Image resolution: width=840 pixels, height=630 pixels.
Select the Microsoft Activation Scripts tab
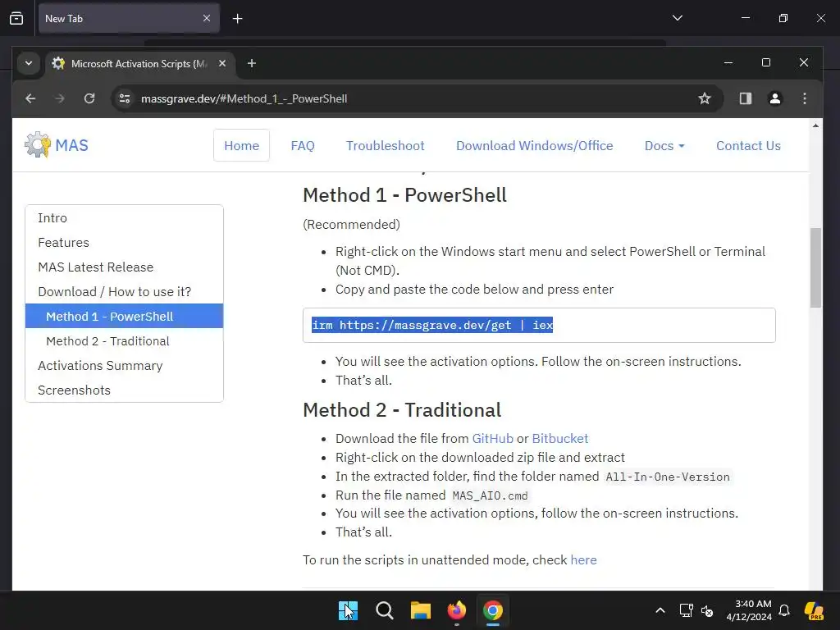(x=139, y=64)
